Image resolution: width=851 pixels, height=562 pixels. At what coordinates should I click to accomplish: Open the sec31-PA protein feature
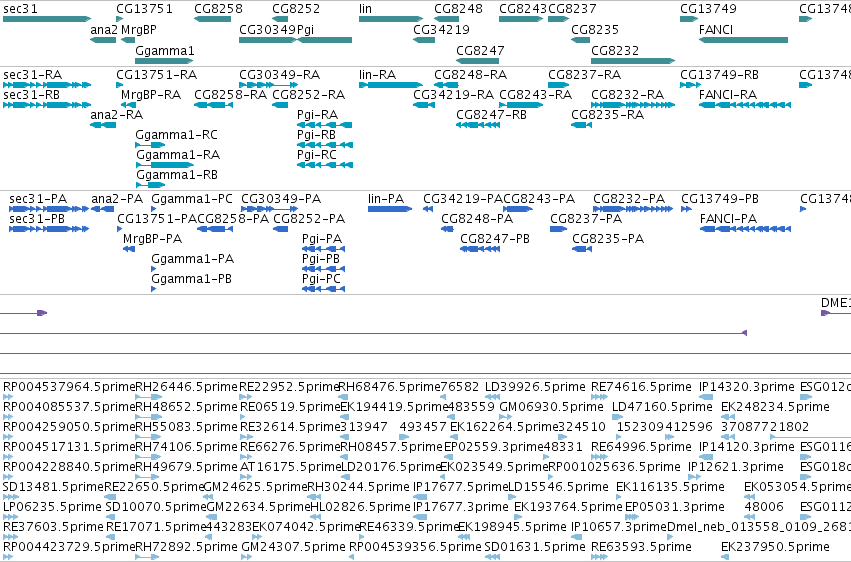click(x=49, y=209)
